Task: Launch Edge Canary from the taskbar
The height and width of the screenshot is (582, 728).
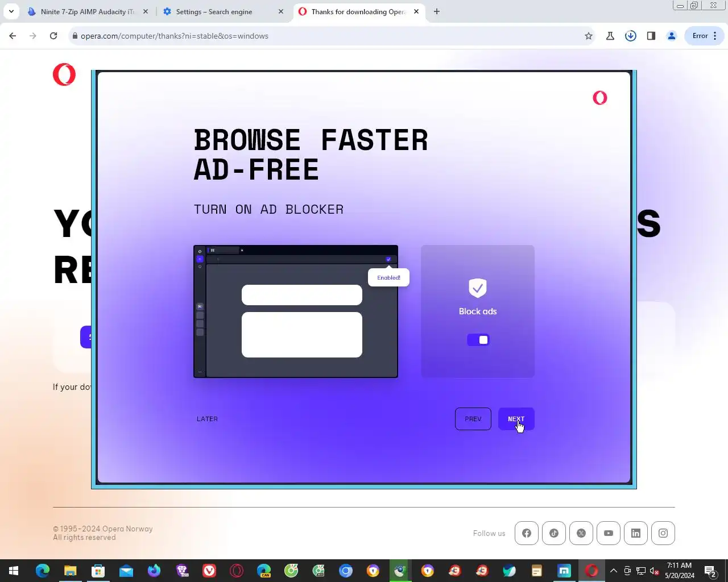Action: coord(264,571)
